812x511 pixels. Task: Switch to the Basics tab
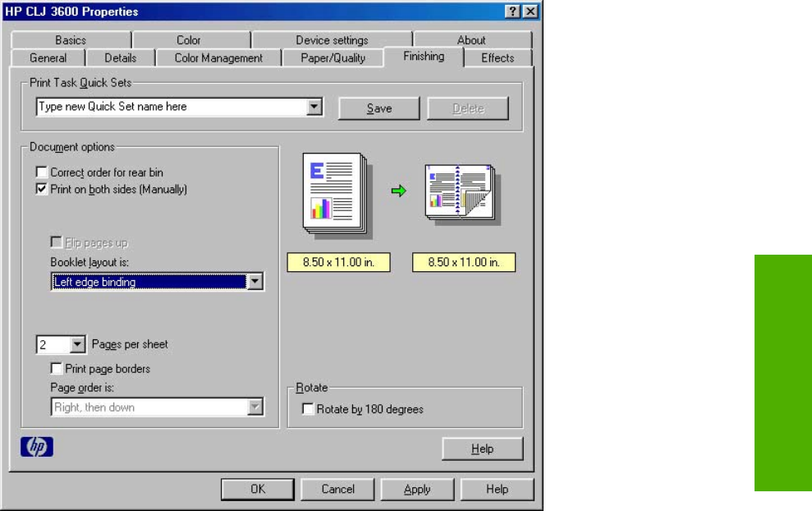pyautogui.click(x=71, y=40)
